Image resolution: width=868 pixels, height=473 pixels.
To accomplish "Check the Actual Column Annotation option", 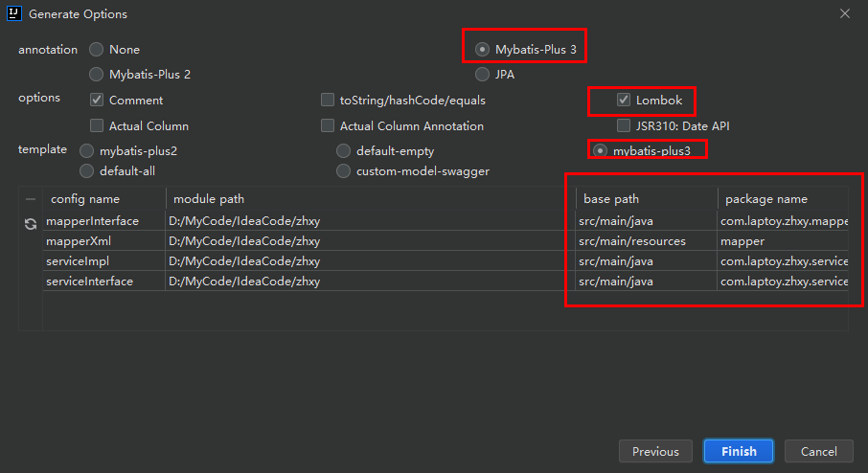I will [328, 125].
